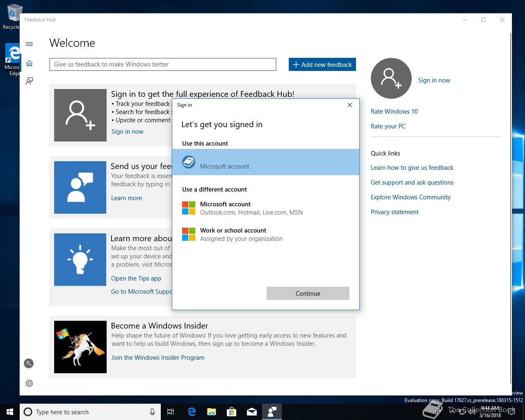Click the gray add-user tile icon

80,115
